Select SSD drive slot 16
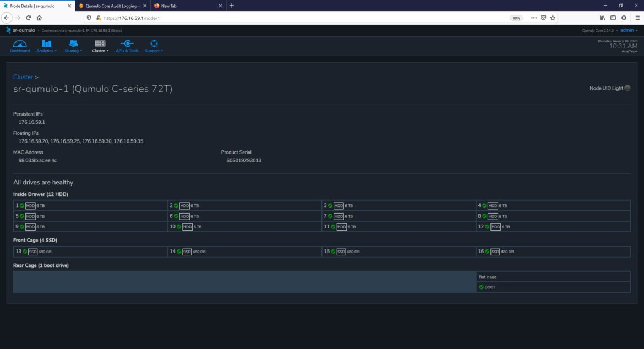 point(553,252)
